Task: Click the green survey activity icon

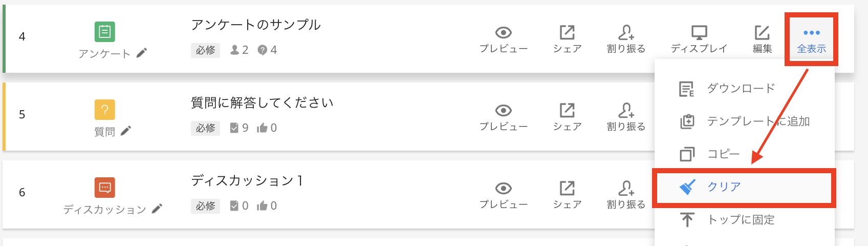Action: tap(104, 32)
